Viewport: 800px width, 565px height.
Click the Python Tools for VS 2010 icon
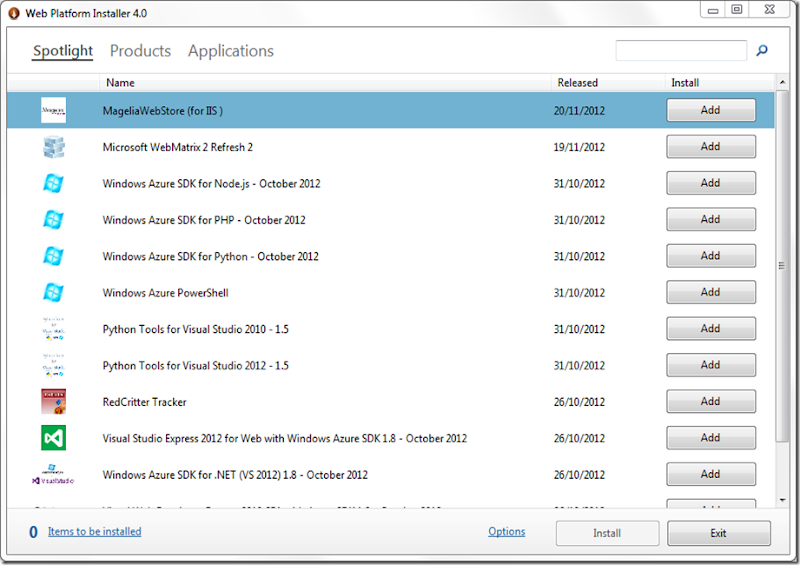click(x=54, y=329)
